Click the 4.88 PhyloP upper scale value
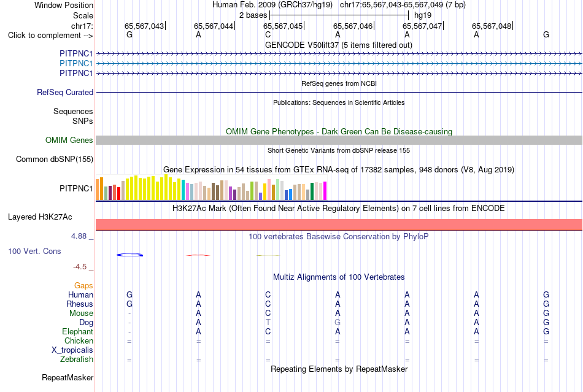583x392 pixels. tap(79, 236)
